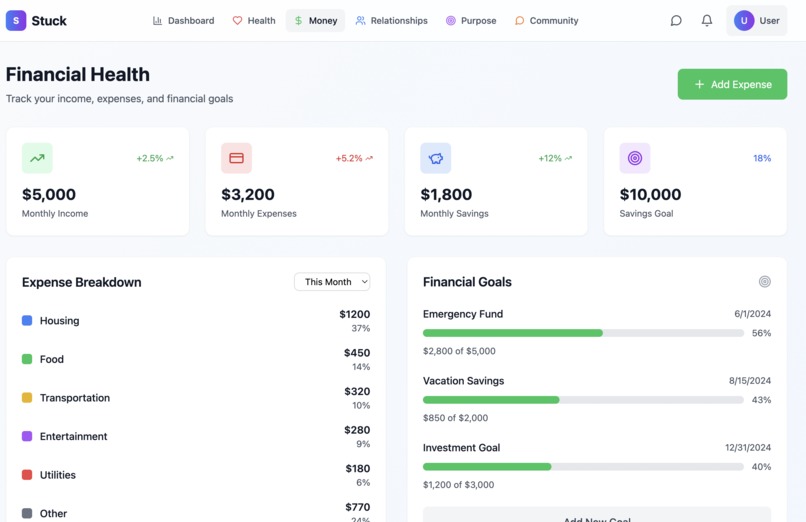
Task: Click the +12% savings change indicator
Action: (555, 158)
